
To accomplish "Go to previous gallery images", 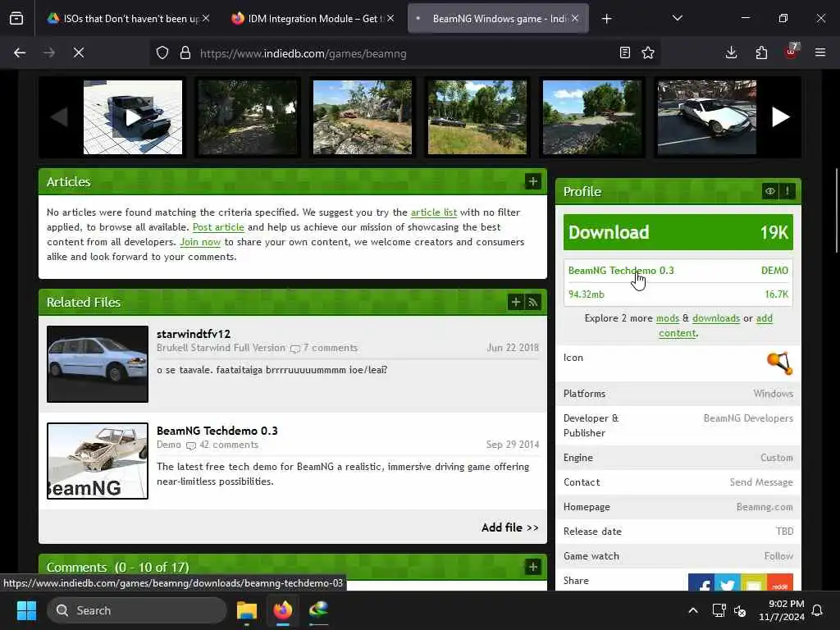I will (59, 116).
